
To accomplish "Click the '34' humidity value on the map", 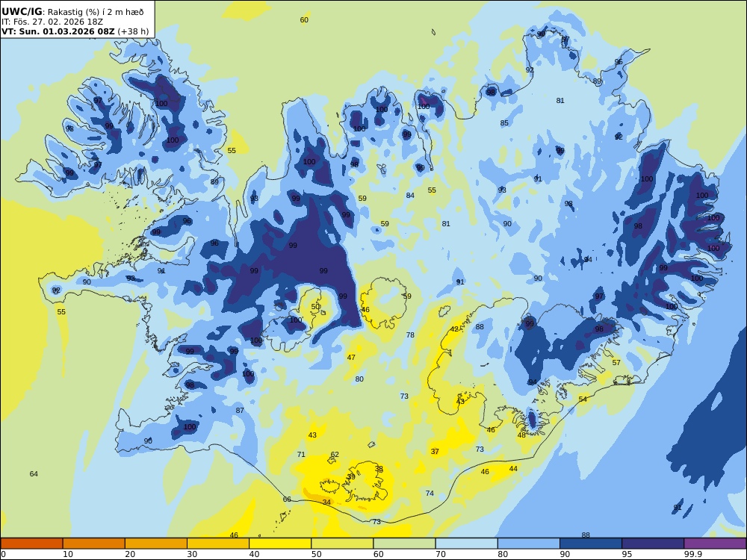I will 326,503.
